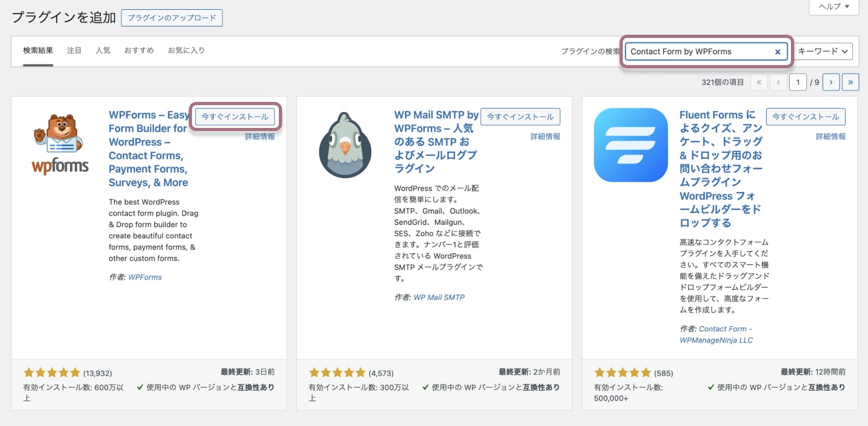Go to the next results page

(x=831, y=82)
